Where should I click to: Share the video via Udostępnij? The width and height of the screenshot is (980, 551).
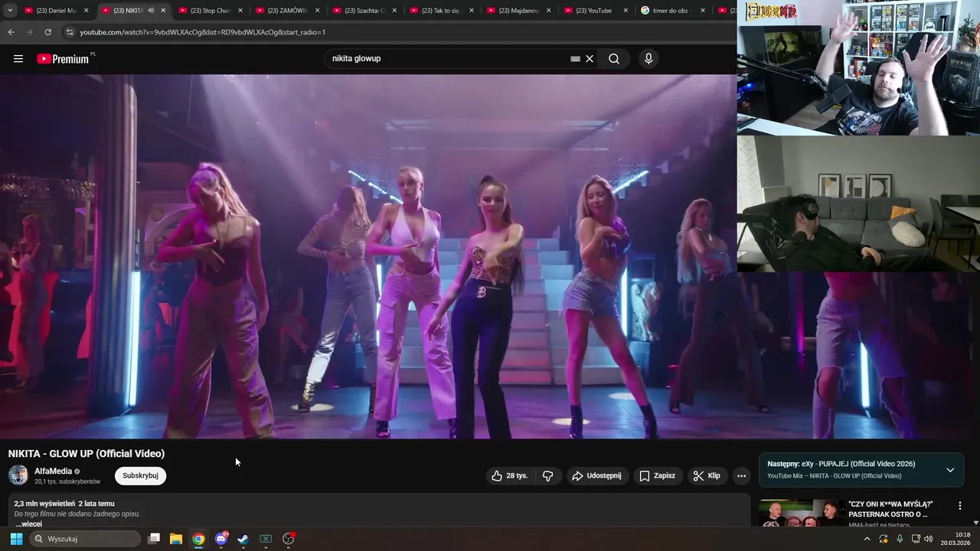[x=597, y=476]
